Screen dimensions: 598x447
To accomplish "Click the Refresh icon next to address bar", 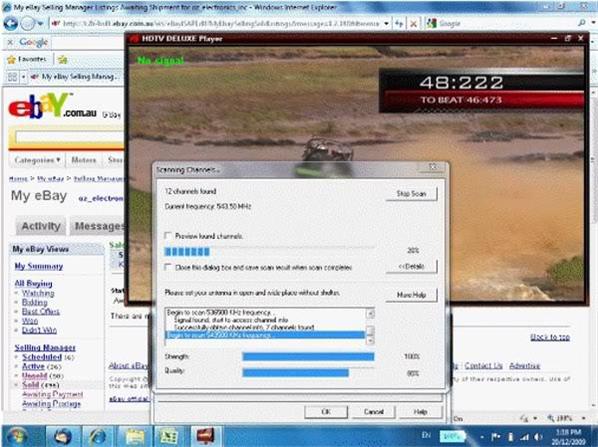I will (399, 24).
